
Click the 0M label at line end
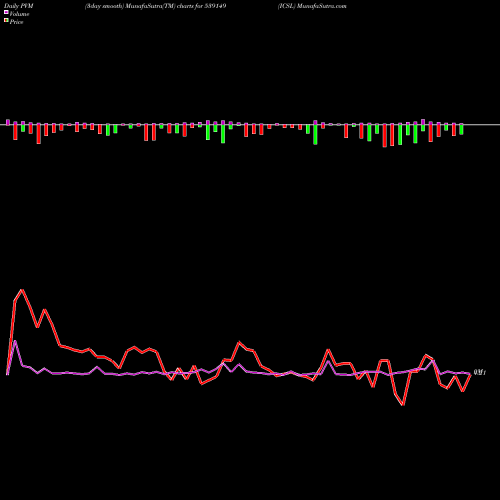pos(480,372)
